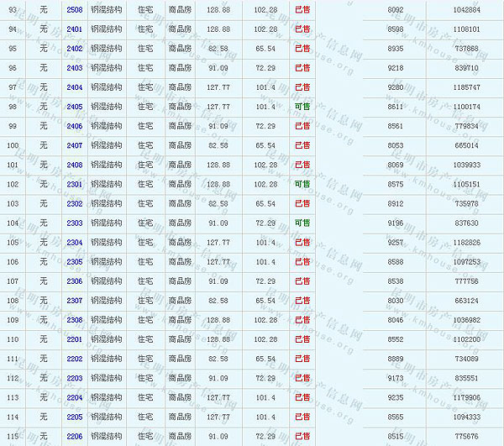Open unit 2404 link
Screen dimensions: 504x446
(x=75, y=87)
